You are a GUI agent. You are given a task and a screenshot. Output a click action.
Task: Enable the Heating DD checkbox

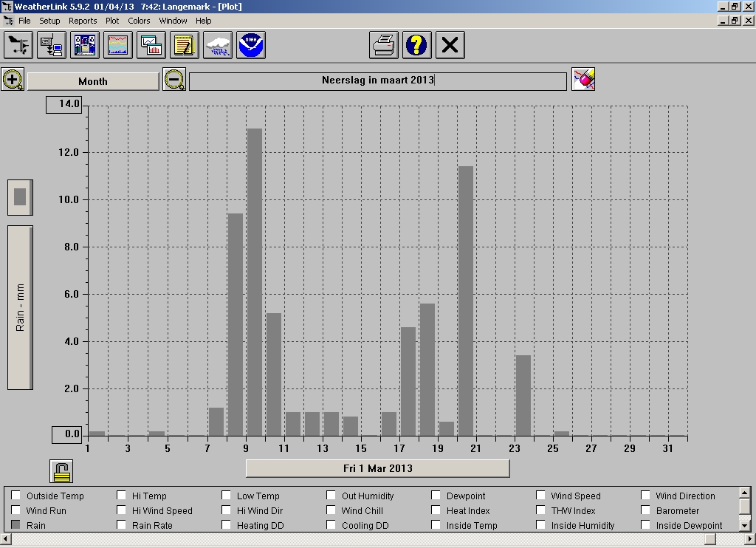click(226, 525)
